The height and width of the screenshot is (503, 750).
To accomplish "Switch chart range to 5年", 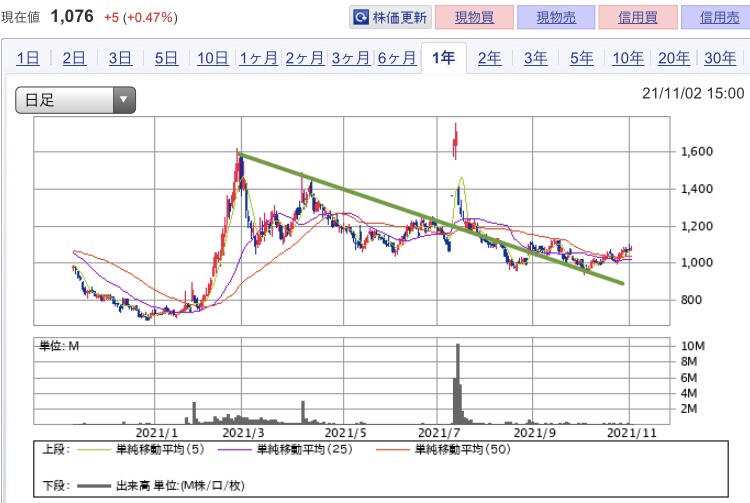I will pyautogui.click(x=582, y=58).
